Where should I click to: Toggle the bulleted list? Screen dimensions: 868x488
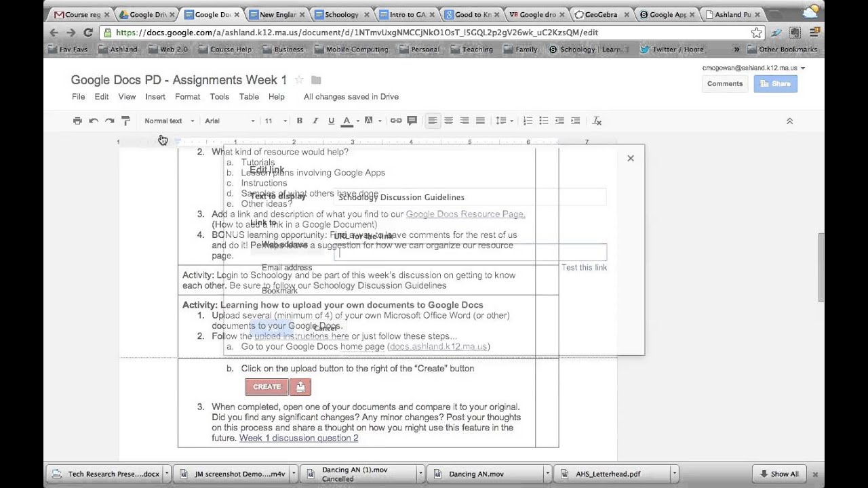543,121
